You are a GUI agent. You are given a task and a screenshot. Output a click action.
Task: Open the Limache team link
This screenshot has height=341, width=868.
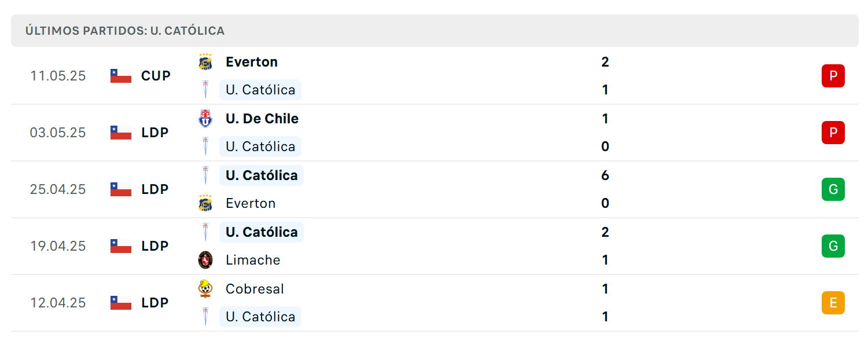tap(253, 260)
